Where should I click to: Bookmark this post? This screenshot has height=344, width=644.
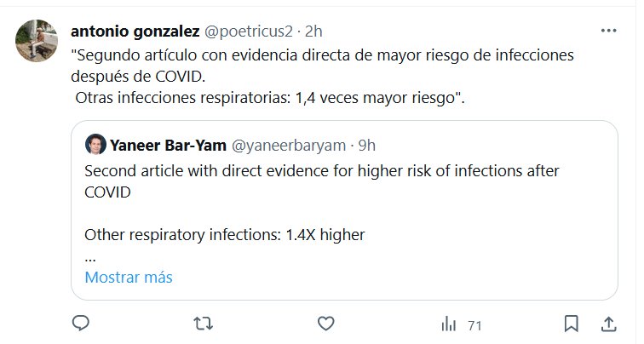(572, 324)
